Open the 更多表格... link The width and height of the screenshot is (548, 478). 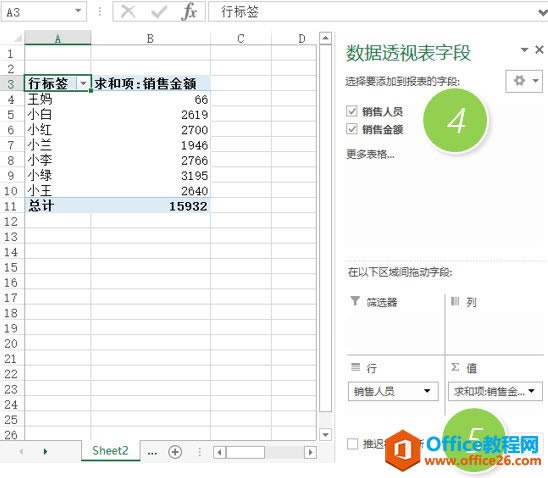click(370, 154)
